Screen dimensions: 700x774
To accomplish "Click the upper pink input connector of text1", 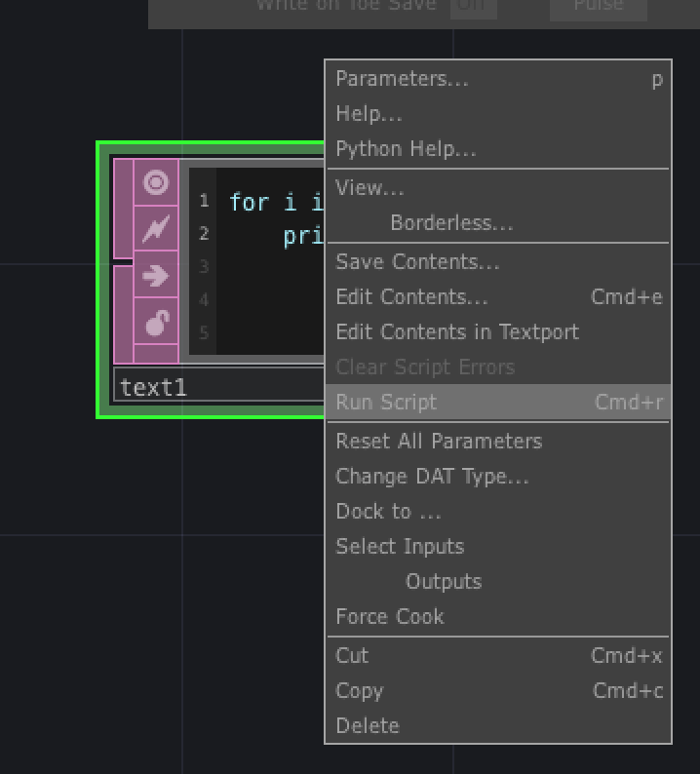I will point(123,209).
